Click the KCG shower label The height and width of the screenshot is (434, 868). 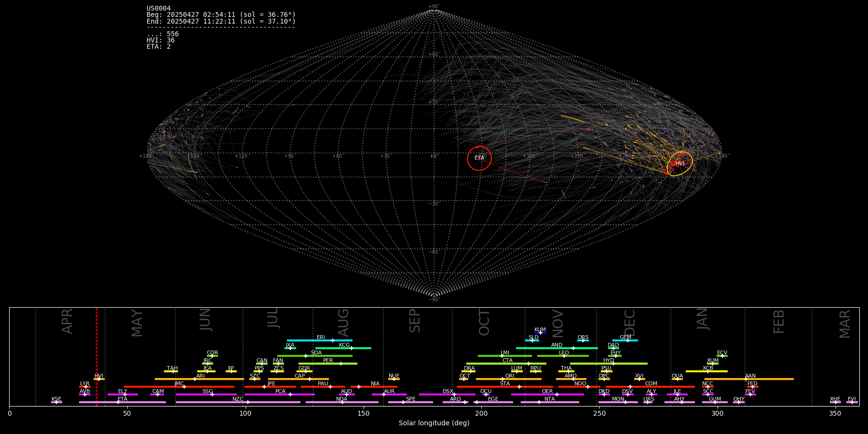tap(344, 345)
